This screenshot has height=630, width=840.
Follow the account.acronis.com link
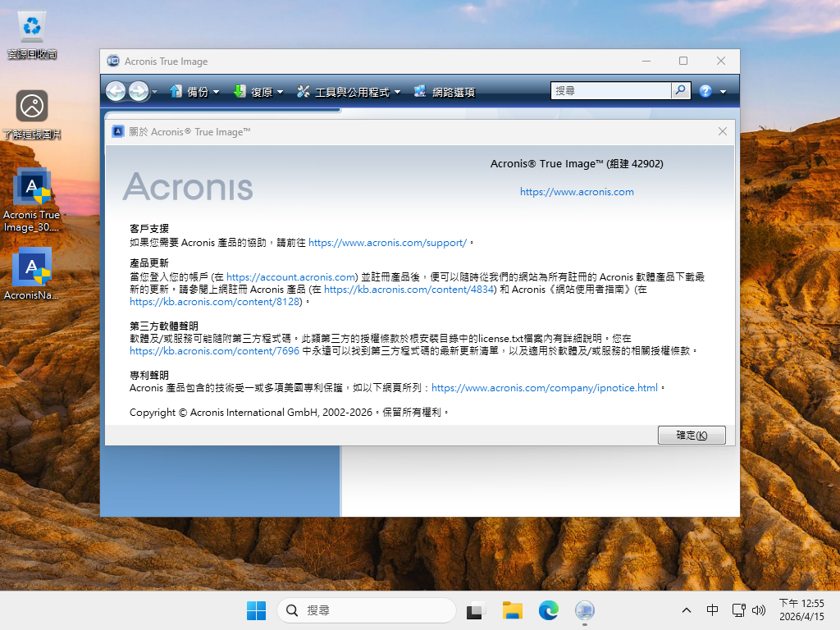click(292, 277)
